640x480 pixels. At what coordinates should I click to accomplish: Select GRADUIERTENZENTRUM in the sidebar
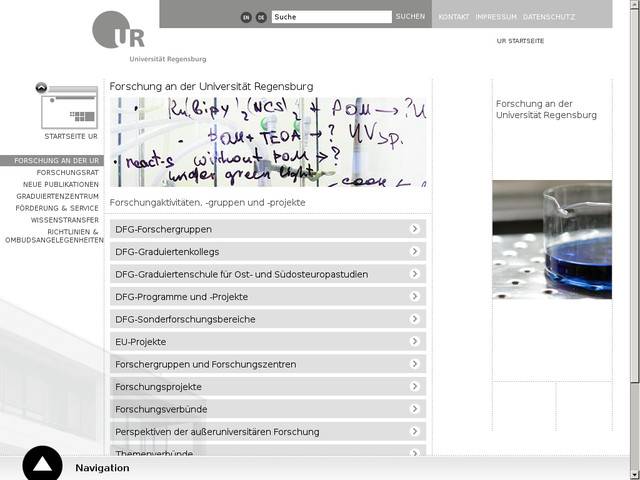pyautogui.click(x=58, y=196)
